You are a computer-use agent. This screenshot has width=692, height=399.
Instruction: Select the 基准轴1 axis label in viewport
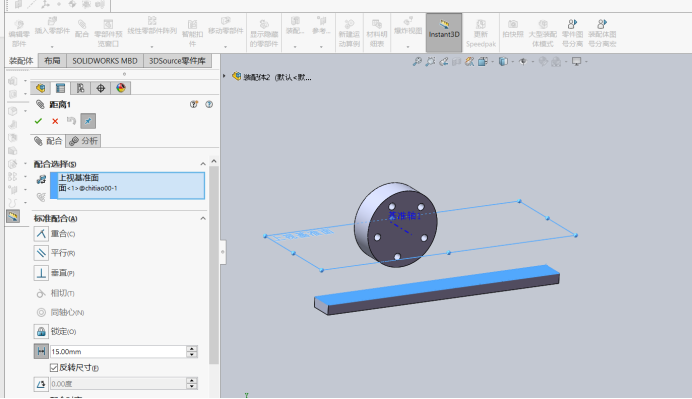[x=404, y=216]
